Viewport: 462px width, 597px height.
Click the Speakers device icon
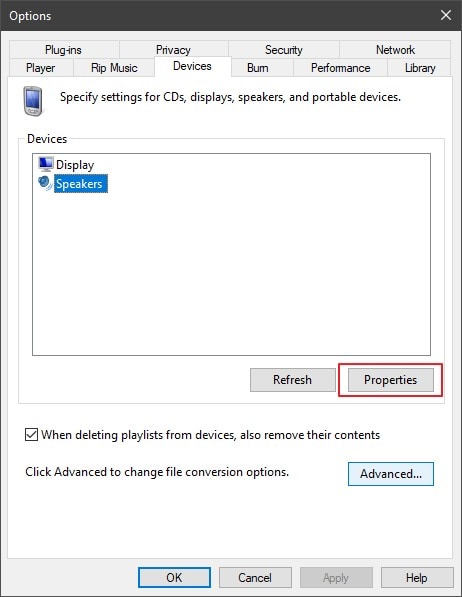tap(45, 183)
